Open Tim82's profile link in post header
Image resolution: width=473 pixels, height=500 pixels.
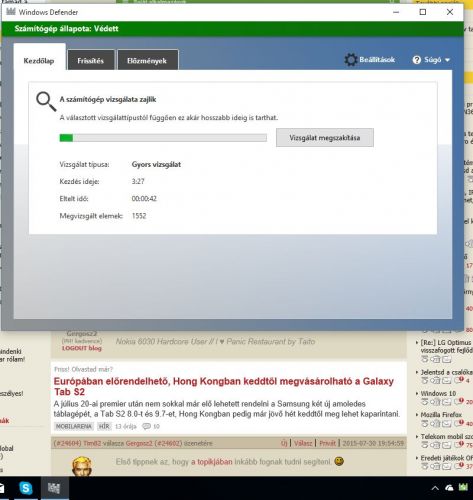[x=92, y=443]
